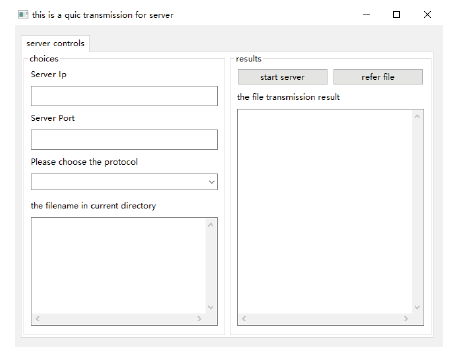Focus the Server Ip input field
The image size is (456, 360).
124,96
